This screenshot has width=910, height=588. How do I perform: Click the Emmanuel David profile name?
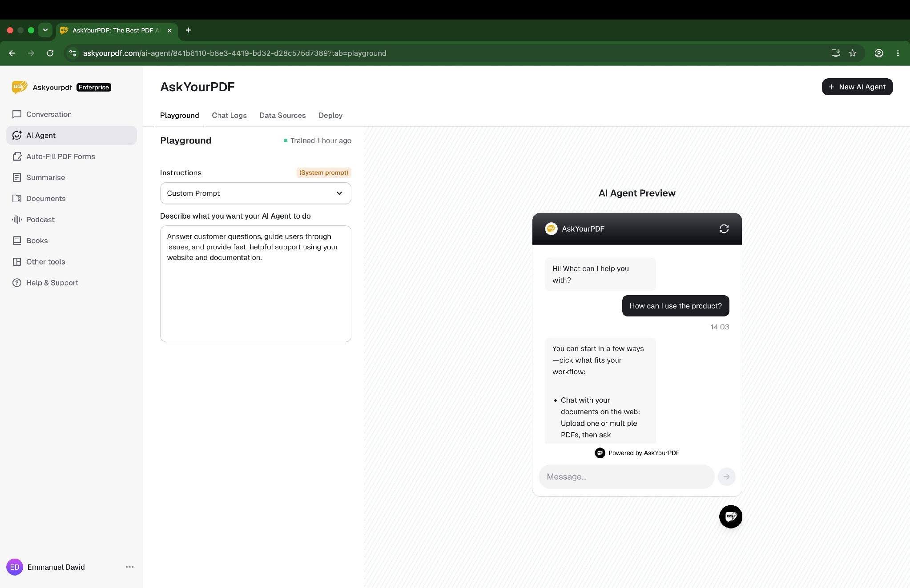point(56,567)
